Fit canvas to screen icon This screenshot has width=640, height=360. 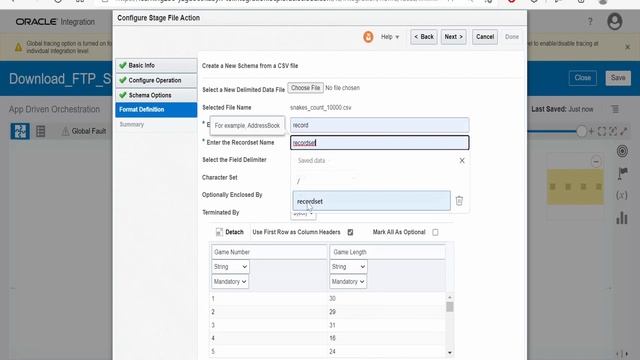coord(602,131)
